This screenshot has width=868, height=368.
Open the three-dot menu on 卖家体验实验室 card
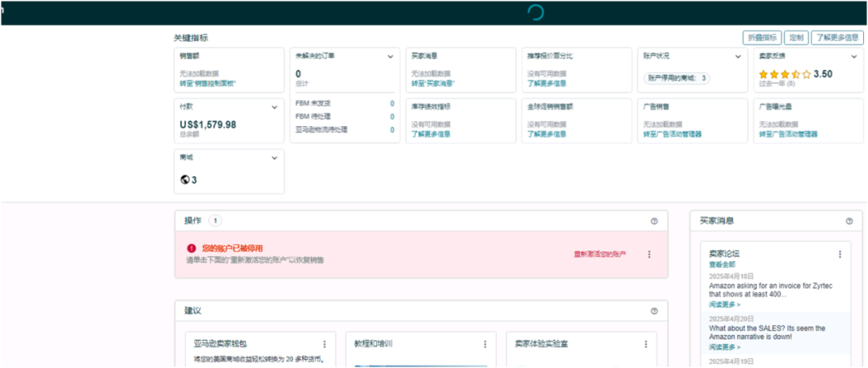pos(645,344)
